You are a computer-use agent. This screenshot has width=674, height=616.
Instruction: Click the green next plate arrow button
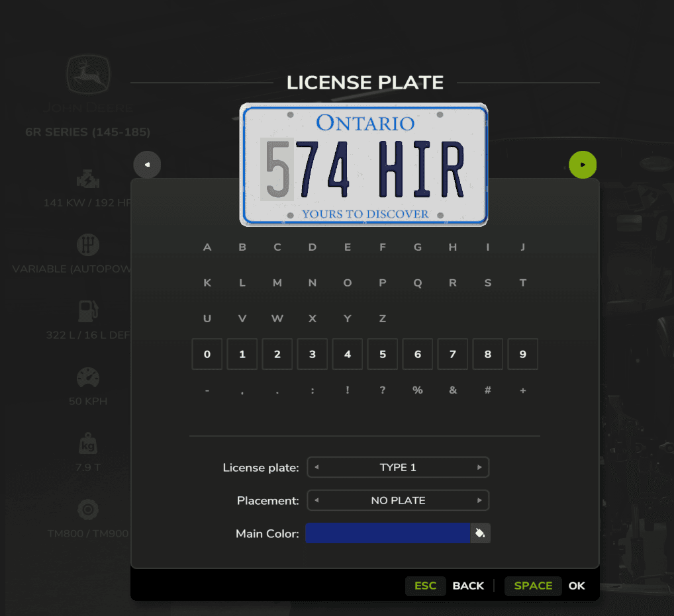click(x=583, y=165)
